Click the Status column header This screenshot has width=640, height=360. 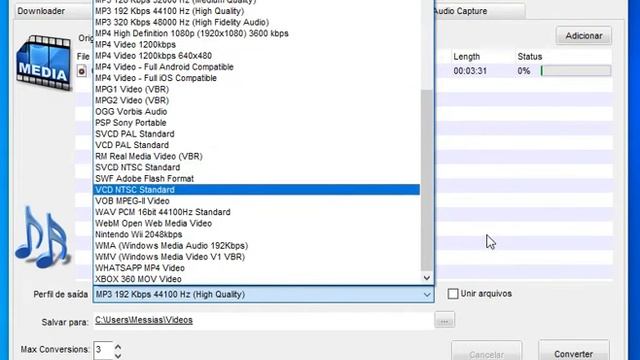tap(530, 57)
